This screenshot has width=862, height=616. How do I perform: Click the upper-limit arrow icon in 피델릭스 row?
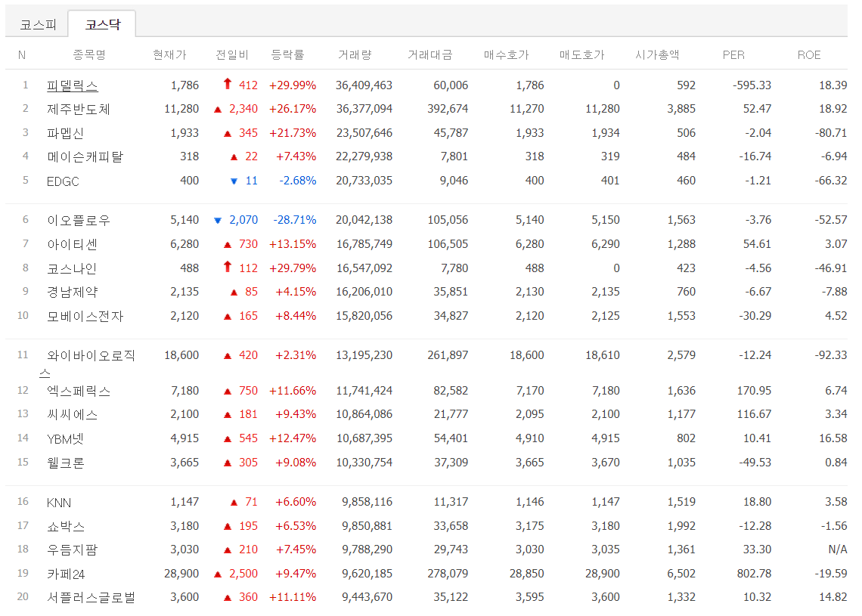click(x=228, y=84)
